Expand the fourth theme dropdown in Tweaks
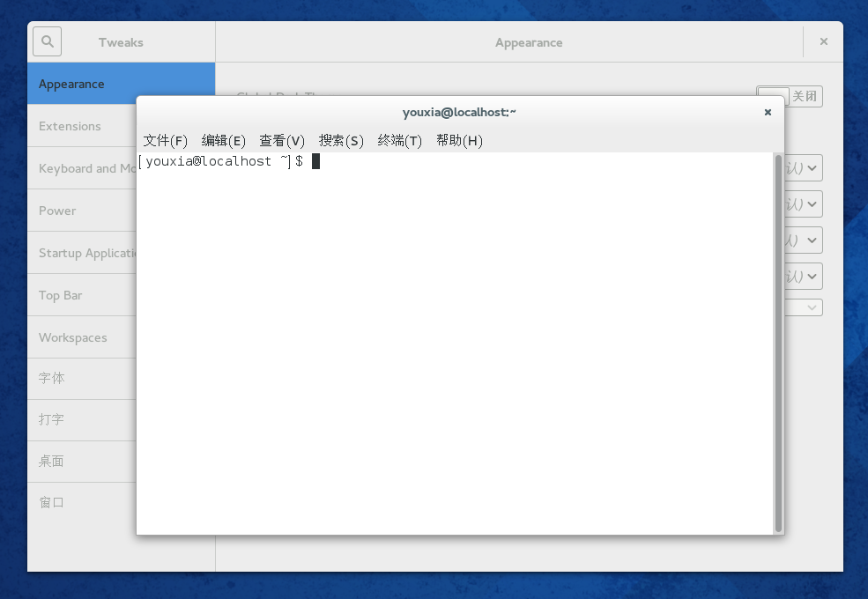This screenshot has width=868, height=599. click(x=804, y=276)
